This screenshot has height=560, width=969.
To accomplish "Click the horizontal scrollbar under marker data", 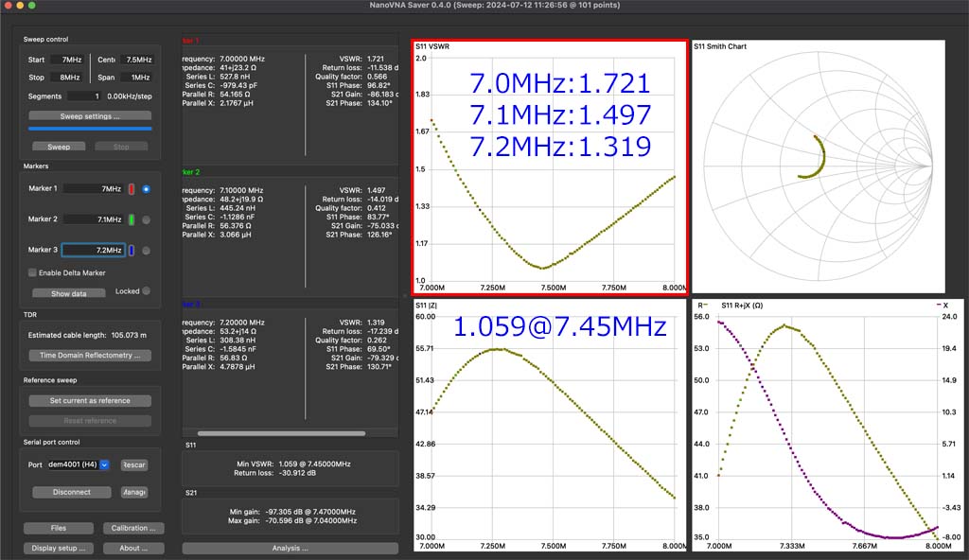I will click(x=281, y=434).
